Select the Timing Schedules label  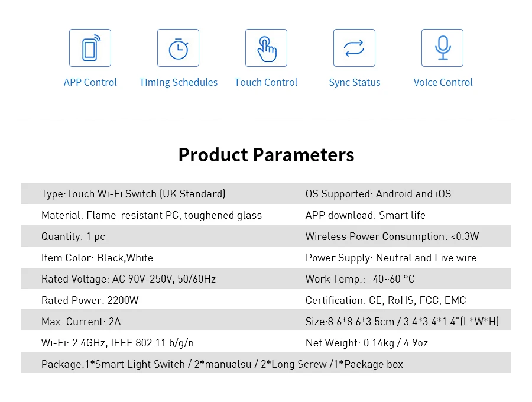(x=179, y=82)
